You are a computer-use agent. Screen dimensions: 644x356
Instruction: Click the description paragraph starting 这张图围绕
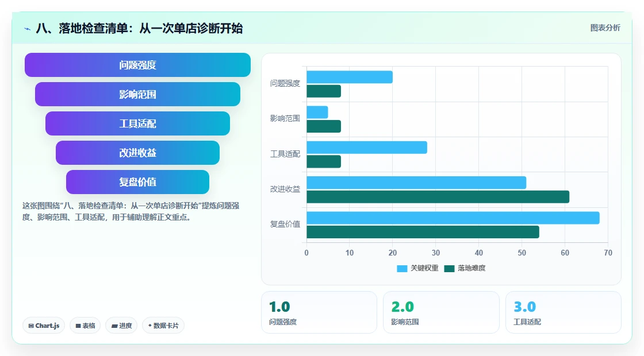[131, 212]
